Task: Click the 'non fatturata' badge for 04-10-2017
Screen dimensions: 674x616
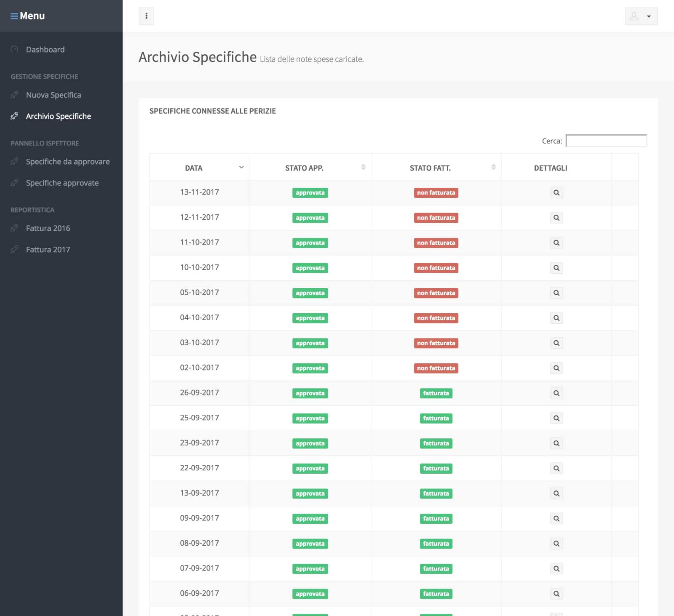Action: coord(436,318)
